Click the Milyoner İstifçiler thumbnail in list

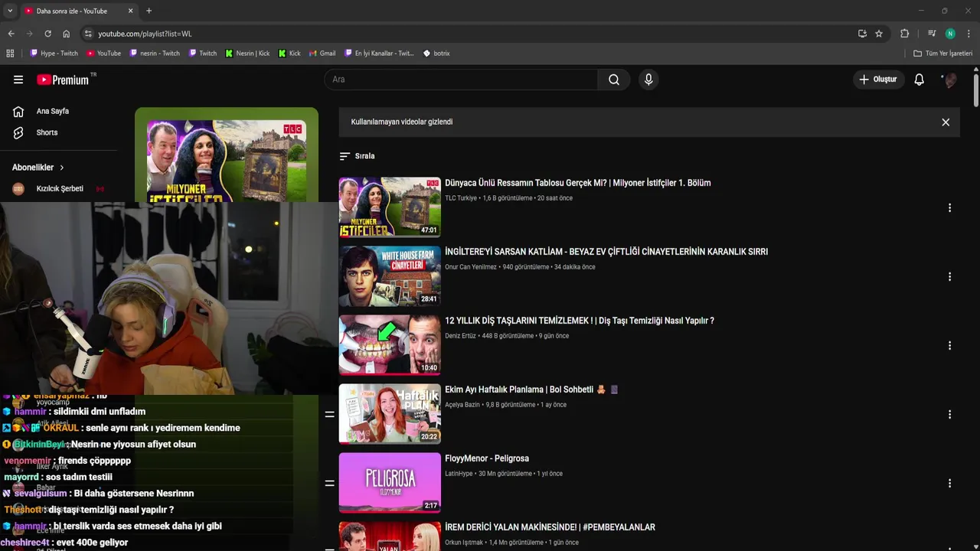coord(390,207)
